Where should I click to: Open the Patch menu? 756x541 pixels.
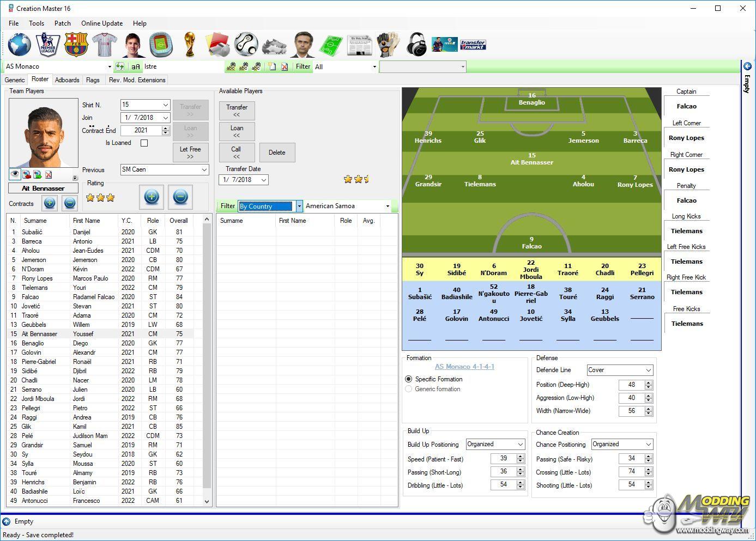click(62, 23)
